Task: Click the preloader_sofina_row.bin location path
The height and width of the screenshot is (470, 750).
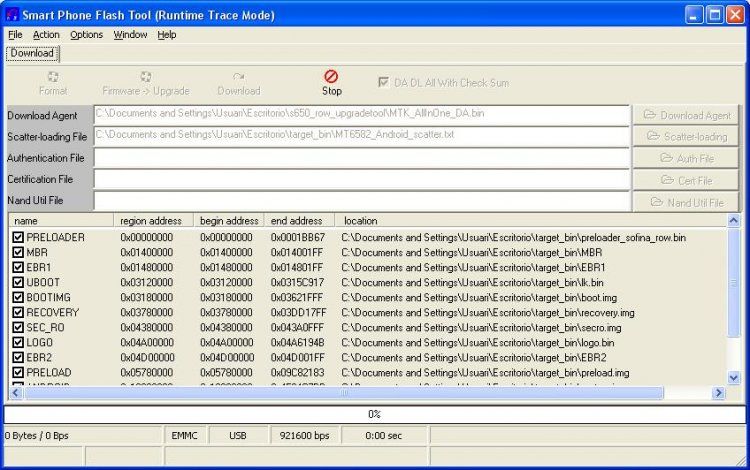Action: [514, 238]
